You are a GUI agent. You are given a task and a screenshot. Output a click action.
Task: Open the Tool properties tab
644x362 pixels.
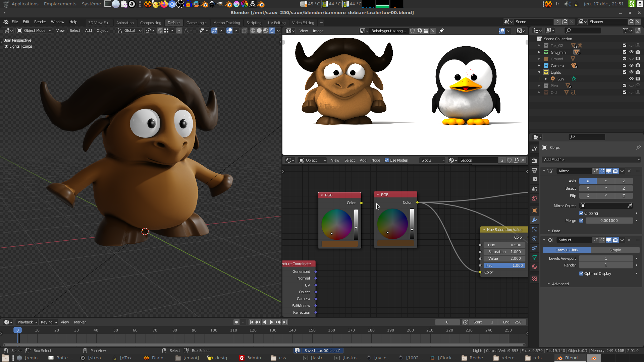534,148
